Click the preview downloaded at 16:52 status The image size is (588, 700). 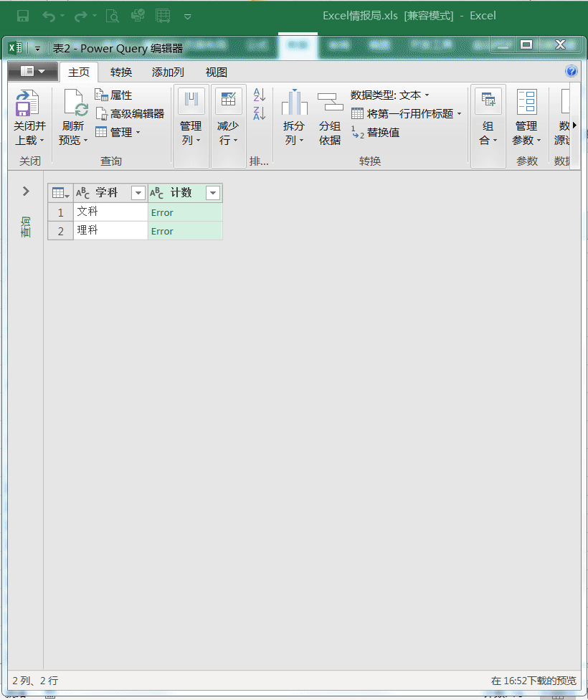point(534,681)
